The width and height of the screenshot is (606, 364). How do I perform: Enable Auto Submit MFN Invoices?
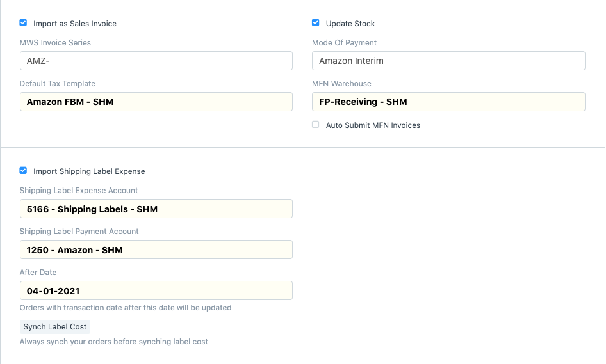(x=316, y=124)
